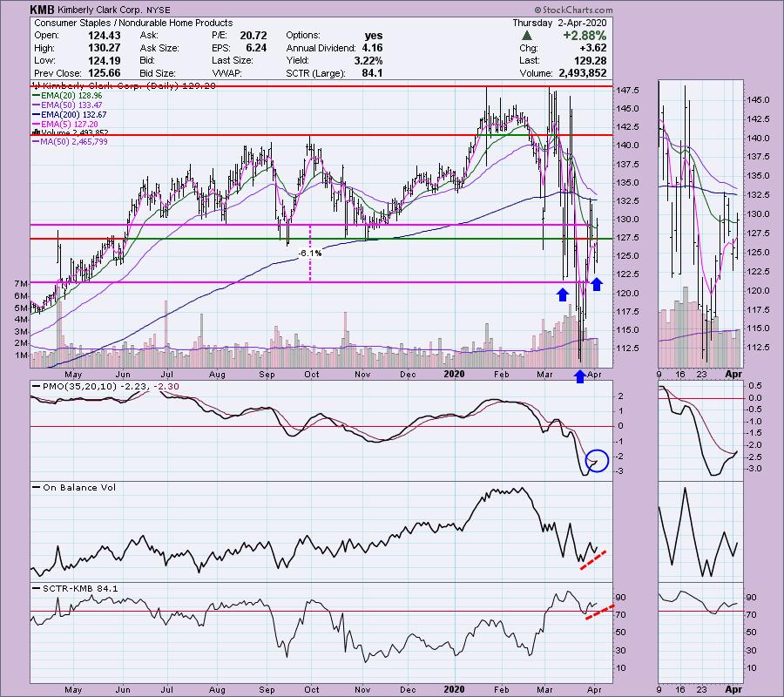The height and width of the screenshot is (697, 784).
Task: Click the green up-triangle price change icon
Action: tap(526, 36)
